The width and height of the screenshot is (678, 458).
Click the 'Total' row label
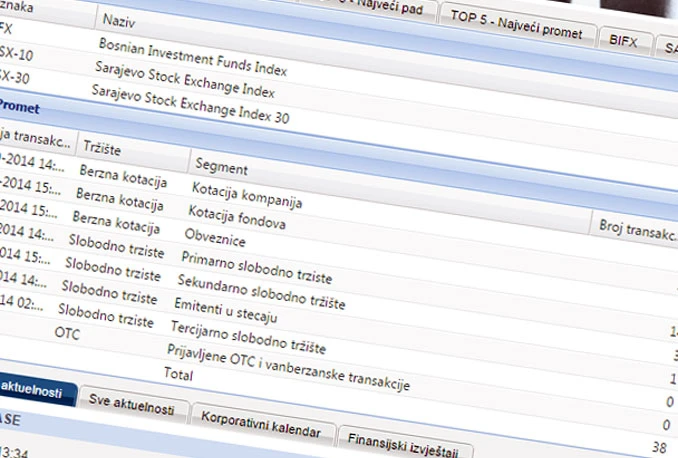[178, 374]
